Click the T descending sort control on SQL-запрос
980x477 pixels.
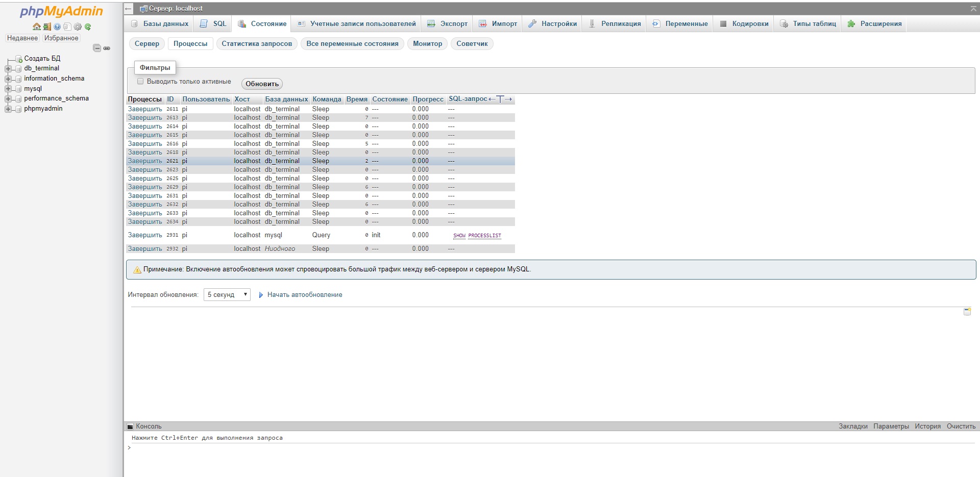[x=500, y=99]
